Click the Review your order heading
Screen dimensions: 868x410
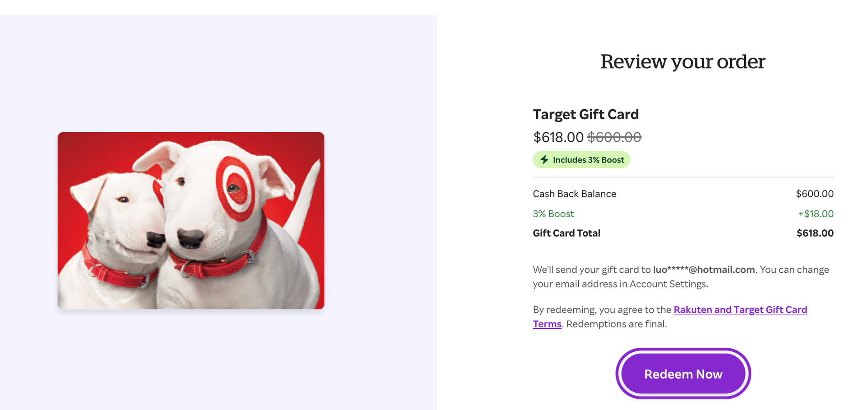pos(683,61)
